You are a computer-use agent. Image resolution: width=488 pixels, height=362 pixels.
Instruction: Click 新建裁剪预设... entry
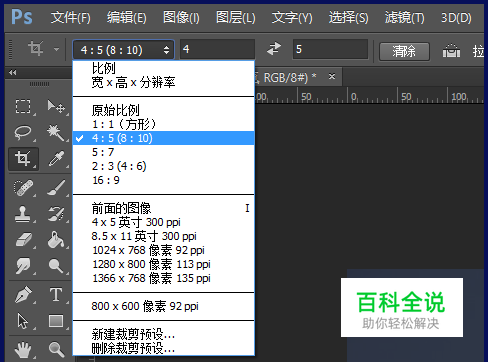coord(163,334)
